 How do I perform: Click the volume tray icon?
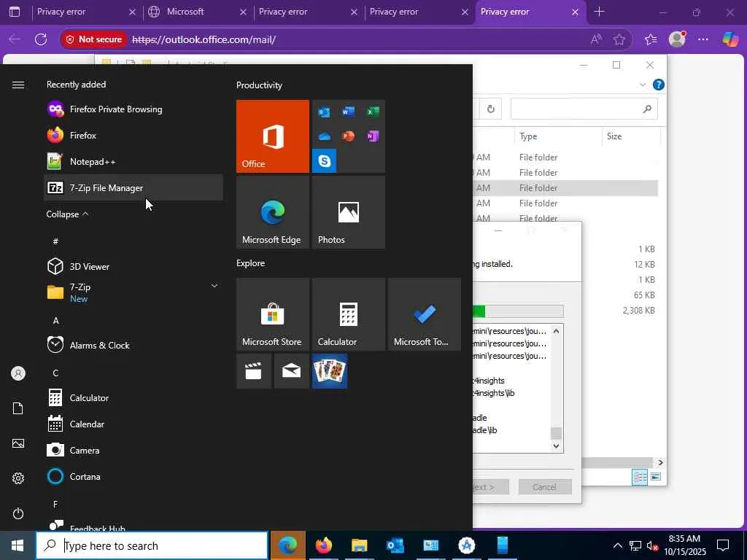(x=652, y=545)
